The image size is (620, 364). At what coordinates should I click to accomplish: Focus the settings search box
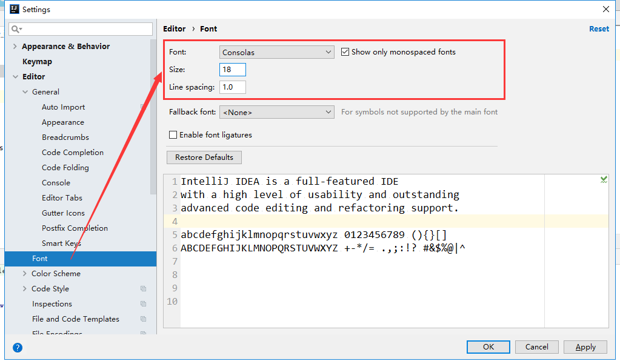point(81,29)
